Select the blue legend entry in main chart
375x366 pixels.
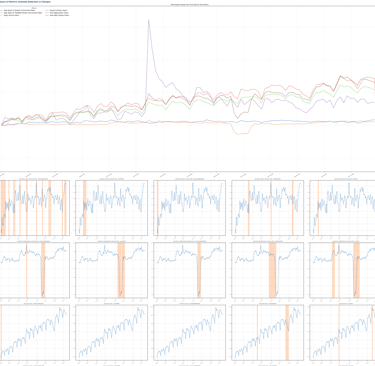pos(17,10)
